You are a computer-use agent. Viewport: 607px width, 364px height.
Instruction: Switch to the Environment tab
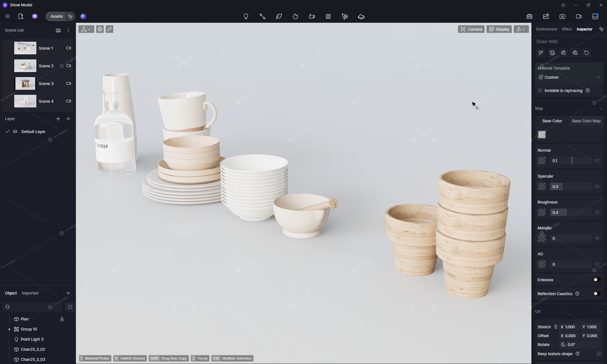547,29
